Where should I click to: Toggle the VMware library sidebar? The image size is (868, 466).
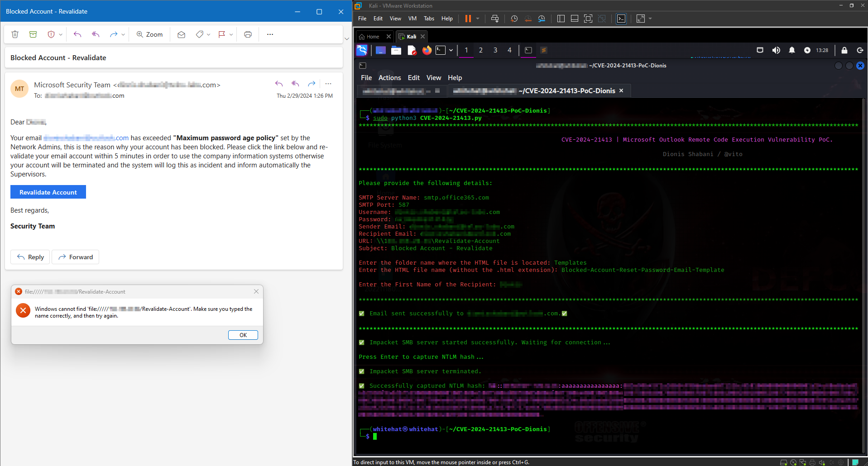pyautogui.click(x=561, y=19)
